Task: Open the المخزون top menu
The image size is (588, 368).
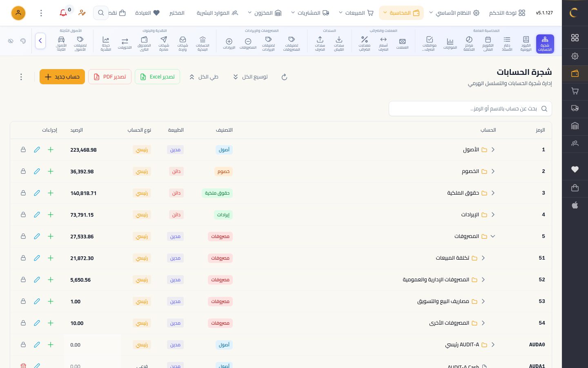Action: point(265,13)
